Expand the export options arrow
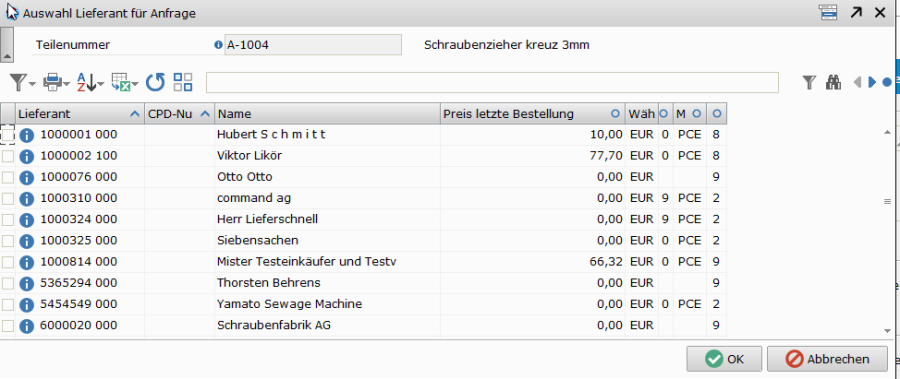This screenshot has height=379, width=900. pos(135,84)
